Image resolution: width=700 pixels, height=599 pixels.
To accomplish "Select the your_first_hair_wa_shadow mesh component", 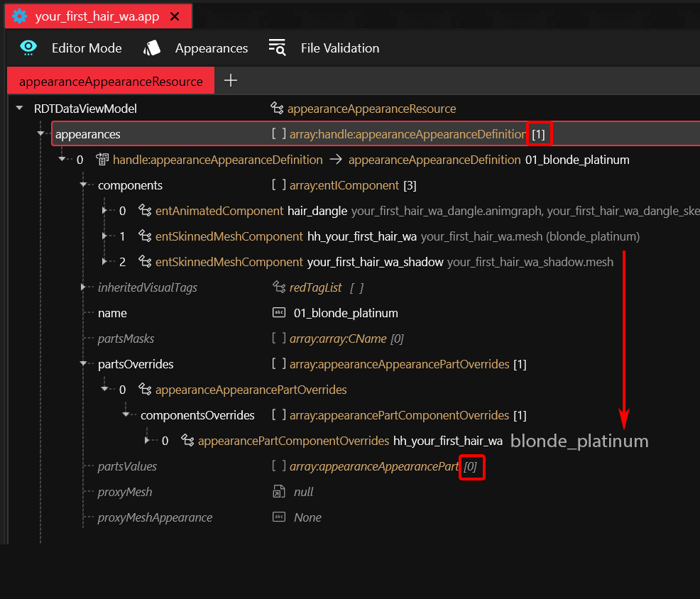I will tap(375, 262).
